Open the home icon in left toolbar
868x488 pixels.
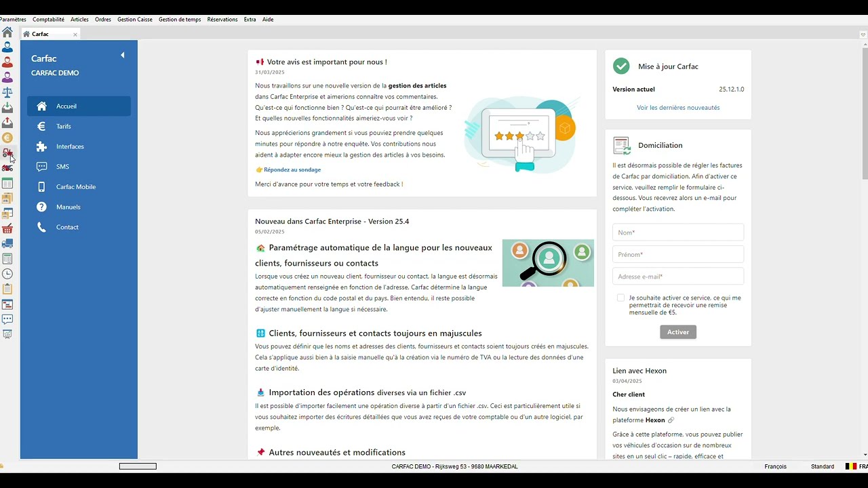[x=7, y=32]
